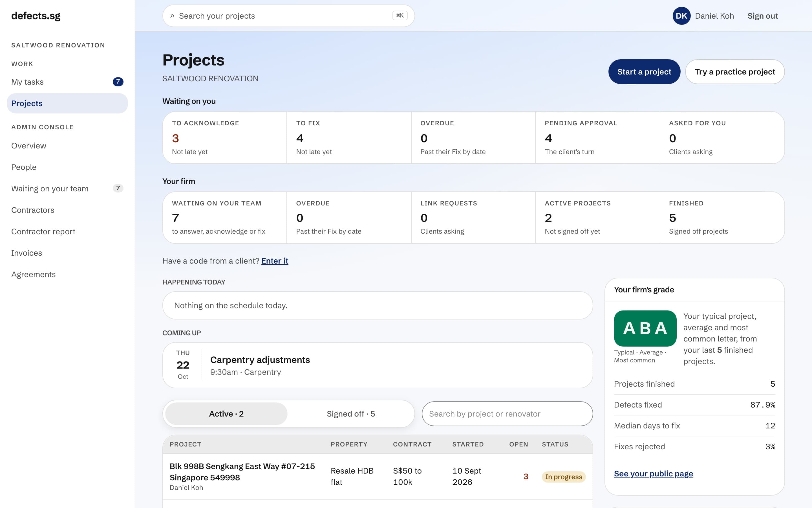Click the PROJECT column header
812x508 pixels.
point(185,444)
